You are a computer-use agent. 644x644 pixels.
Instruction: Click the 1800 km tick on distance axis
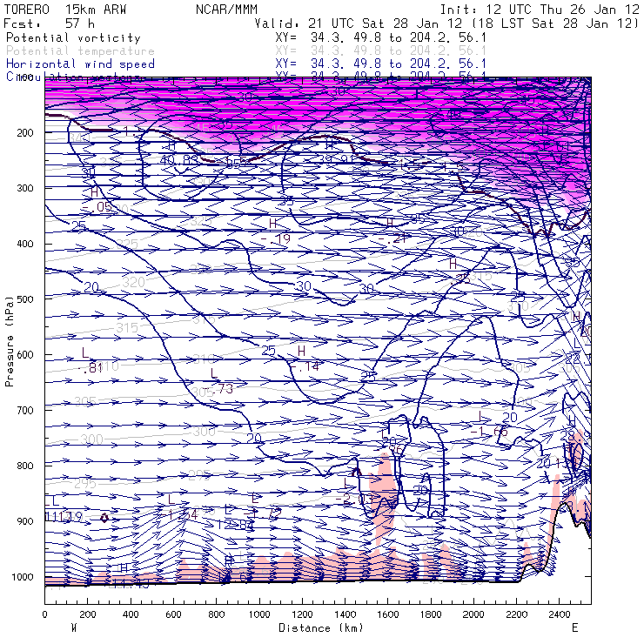[x=431, y=614]
